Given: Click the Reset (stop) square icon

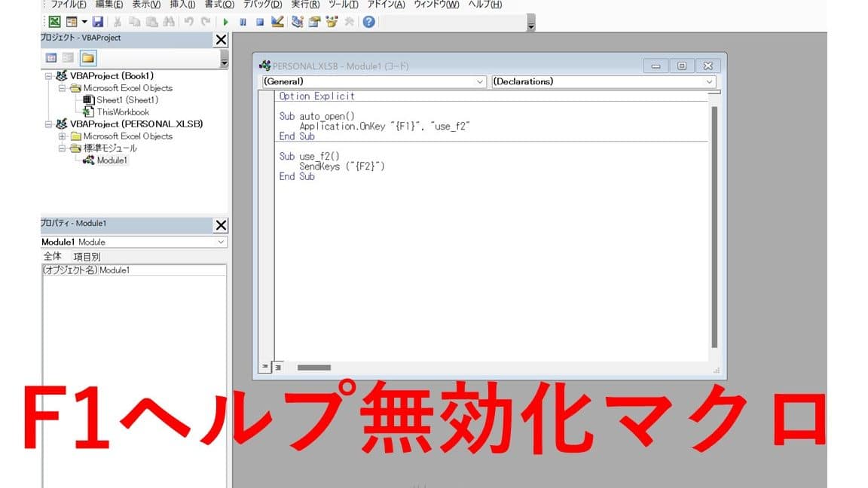Looking at the screenshot, I should tap(260, 22).
